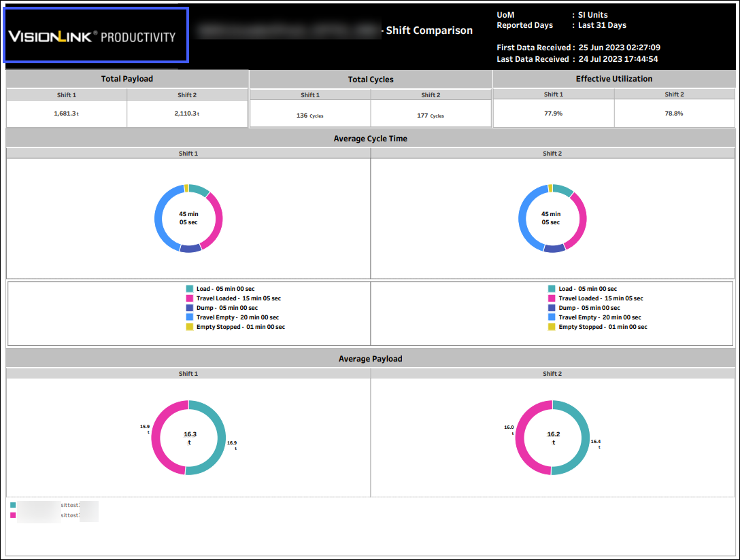Click the Effective Utilization section header
This screenshot has height=560, width=740.
point(614,79)
